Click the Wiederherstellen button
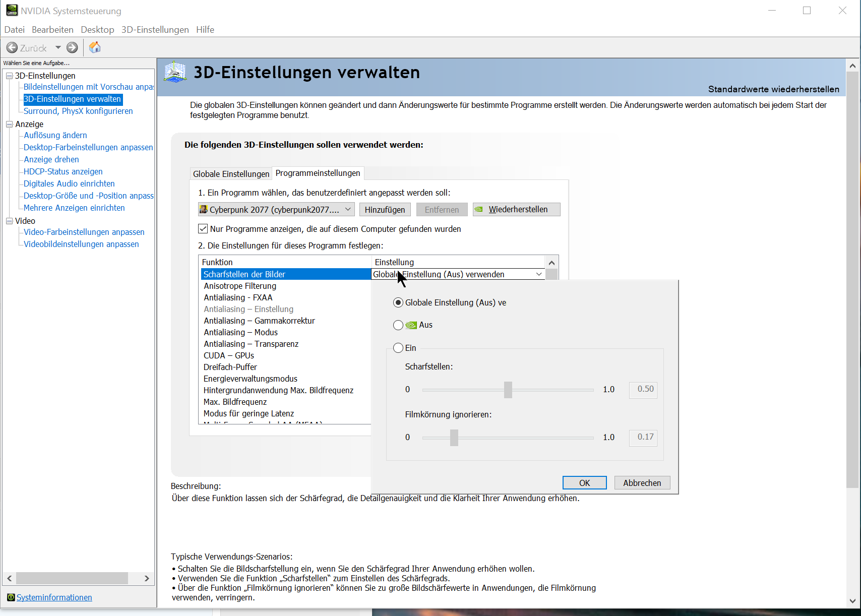The width and height of the screenshot is (861, 616). (x=517, y=210)
